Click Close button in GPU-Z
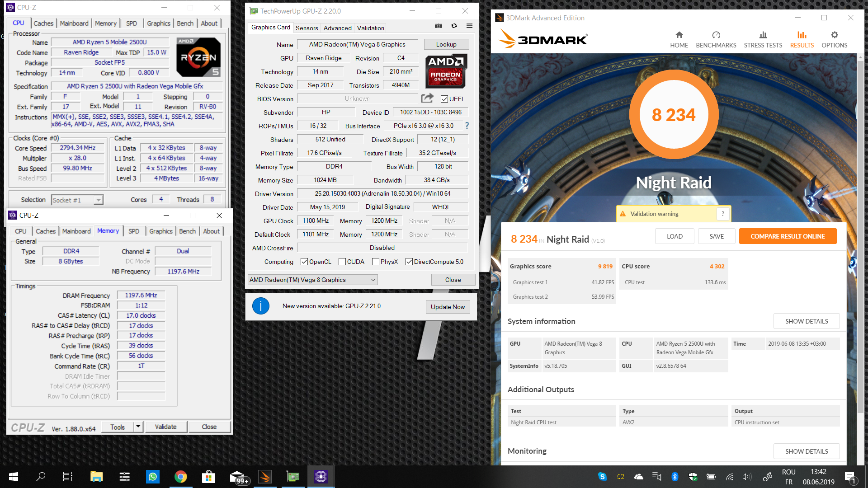This screenshot has width=868, height=488. [x=453, y=280]
